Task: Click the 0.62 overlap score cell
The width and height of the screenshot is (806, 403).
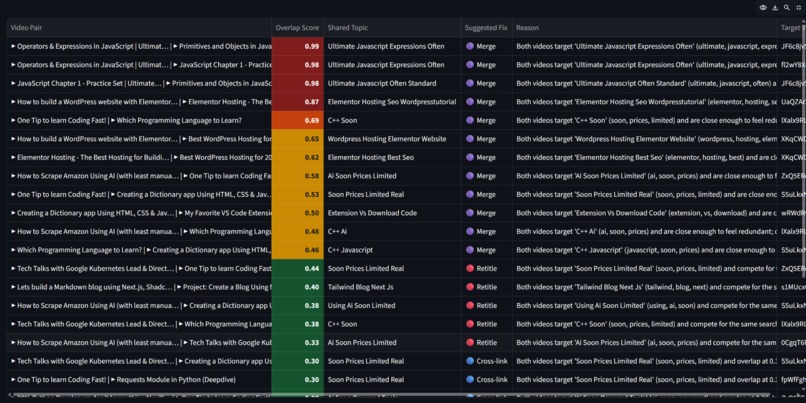Action: (298, 157)
